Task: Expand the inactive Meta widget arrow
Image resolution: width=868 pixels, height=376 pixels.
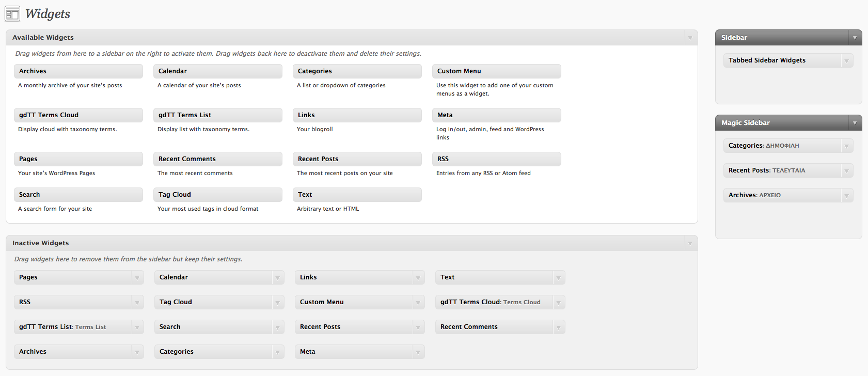Action: click(x=418, y=352)
